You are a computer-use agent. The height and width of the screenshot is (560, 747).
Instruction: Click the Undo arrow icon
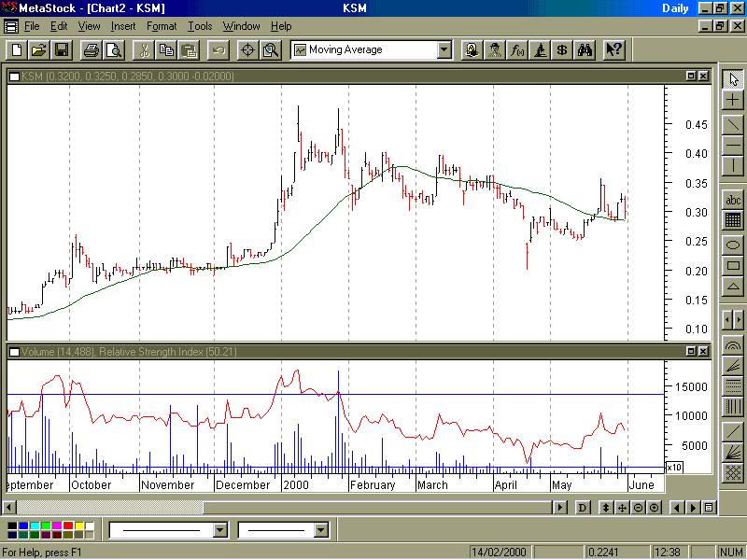(218, 49)
